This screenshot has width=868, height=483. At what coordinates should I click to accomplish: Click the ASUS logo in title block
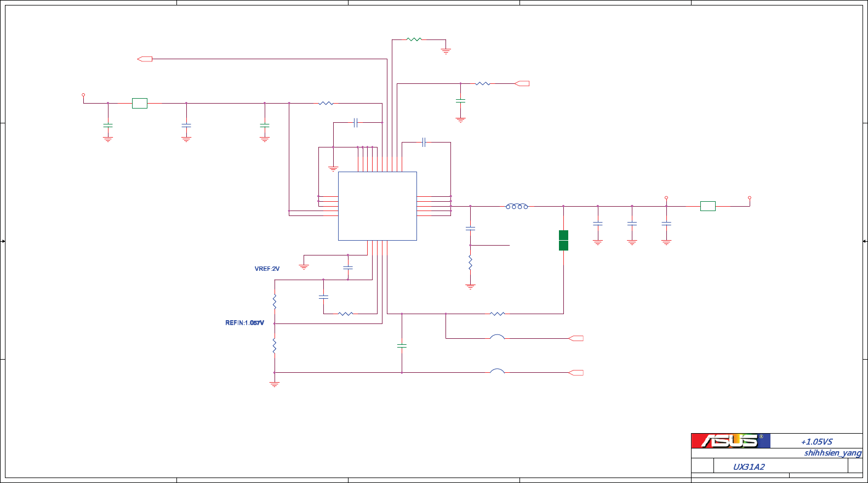[x=730, y=441]
